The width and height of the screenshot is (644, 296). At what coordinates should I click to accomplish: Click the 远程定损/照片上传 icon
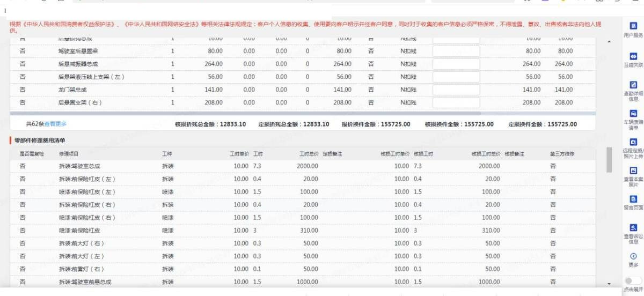pyautogui.click(x=633, y=143)
